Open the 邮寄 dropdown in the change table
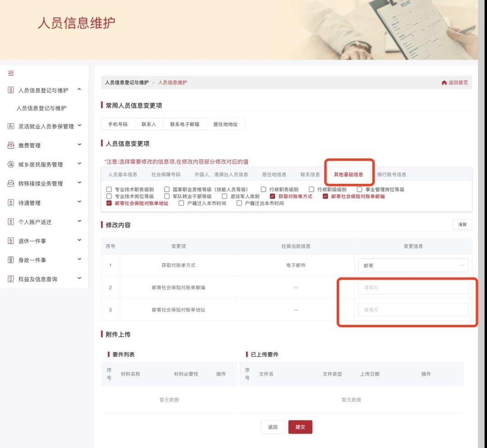The width and height of the screenshot is (487, 448). pos(413,265)
